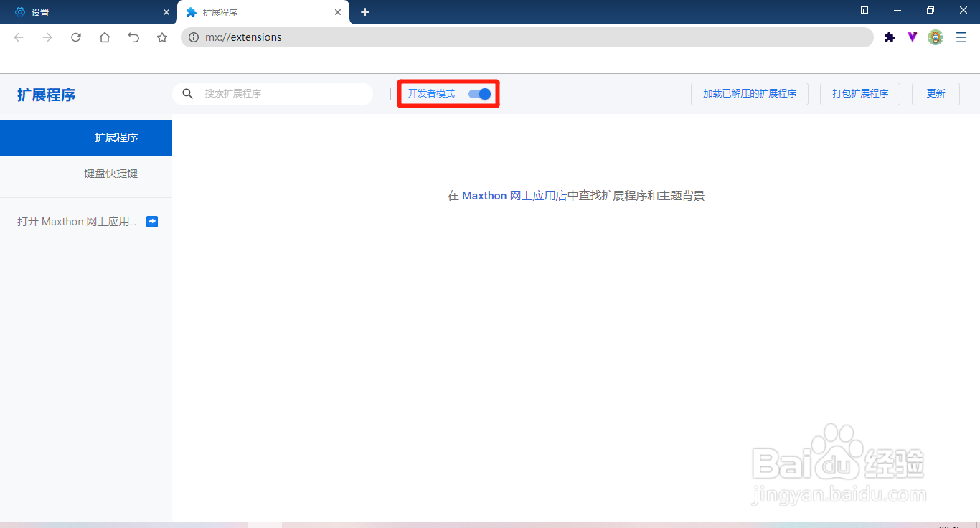The image size is (980, 528).
Task: Click the 打包扩展程序 button
Action: coord(860,93)
